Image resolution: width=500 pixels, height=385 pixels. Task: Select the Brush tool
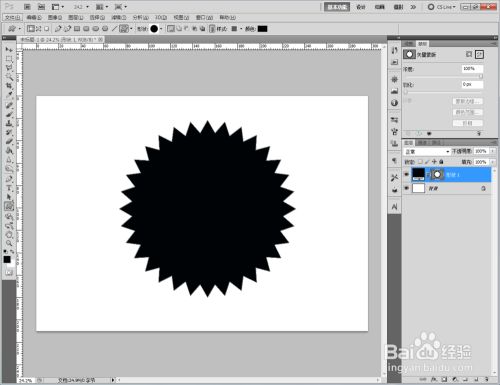tap(9, 114)
